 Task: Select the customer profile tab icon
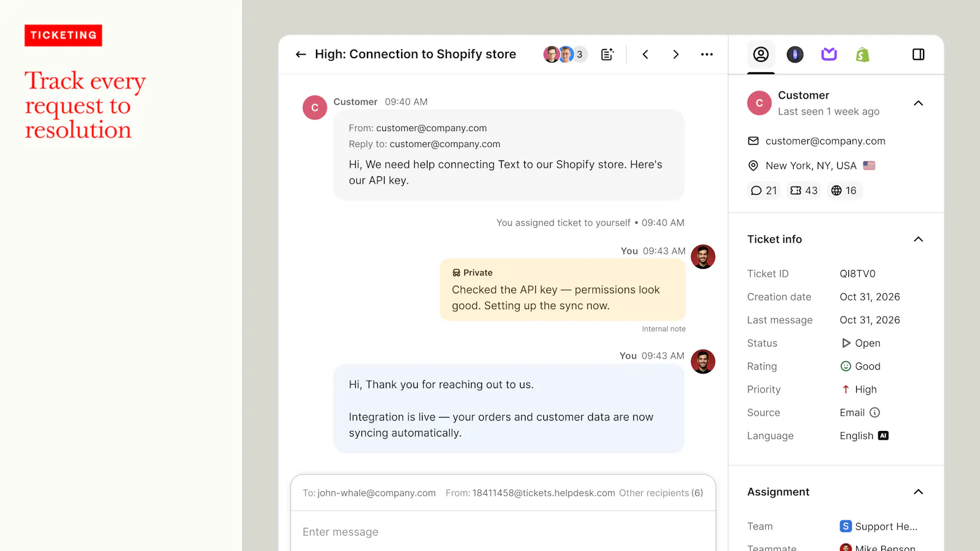761,54
